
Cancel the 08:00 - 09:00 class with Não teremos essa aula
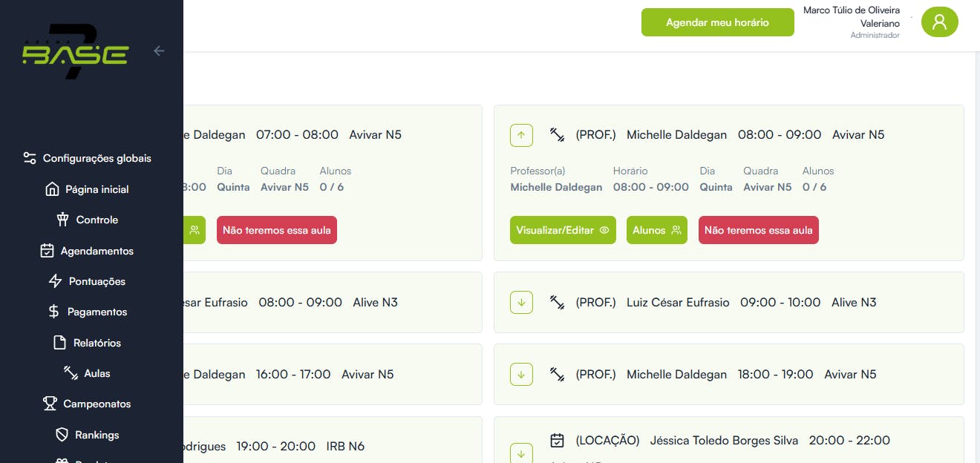(758, 230)
